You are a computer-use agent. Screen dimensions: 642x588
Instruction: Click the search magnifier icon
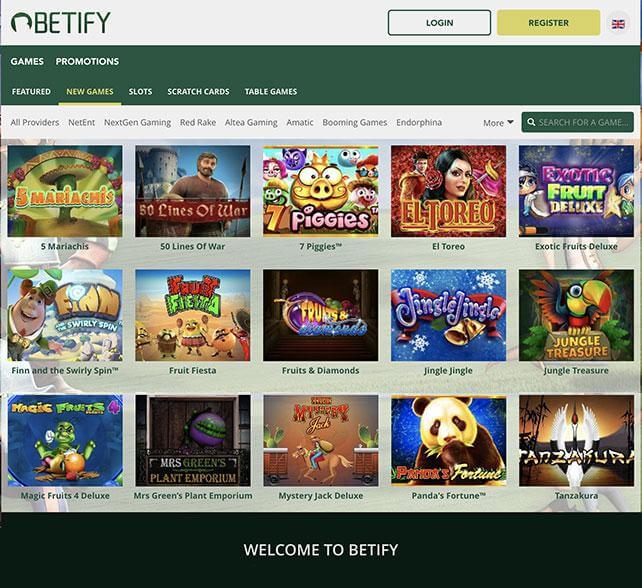tap(531, 122)
